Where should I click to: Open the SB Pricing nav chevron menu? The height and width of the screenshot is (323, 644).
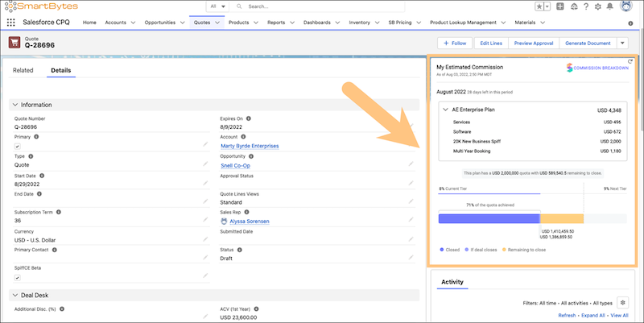tap(419, 23)
